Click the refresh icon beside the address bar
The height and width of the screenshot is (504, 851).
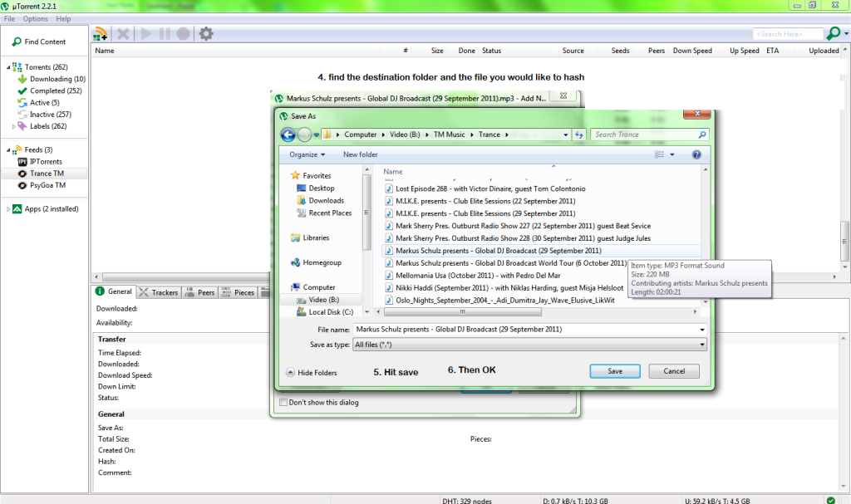[579, 135]
